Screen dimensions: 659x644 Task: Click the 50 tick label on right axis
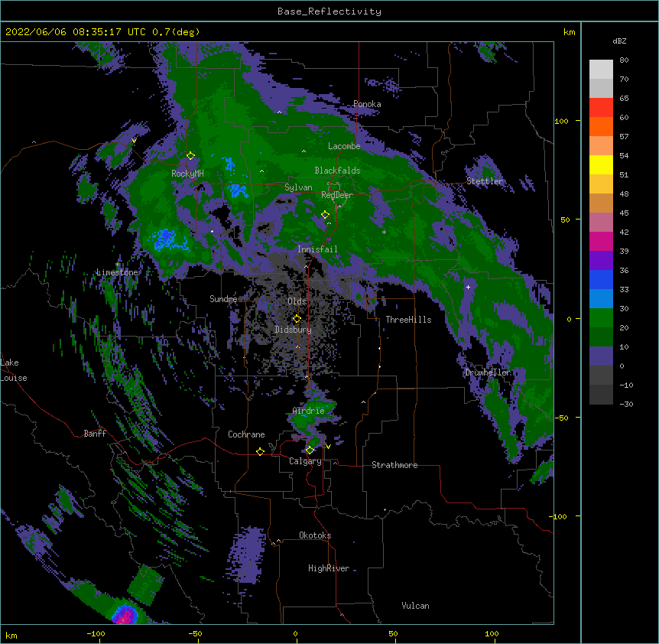click(565, 220)
